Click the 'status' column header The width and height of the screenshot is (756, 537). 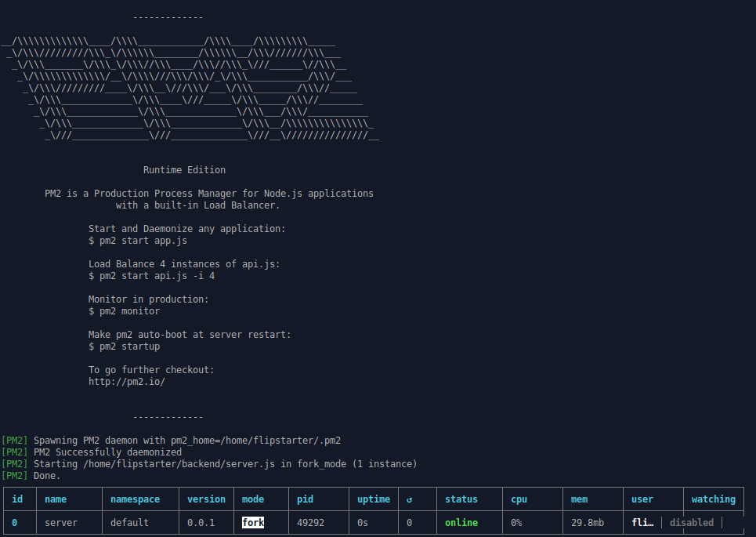(x=461, y=499)
